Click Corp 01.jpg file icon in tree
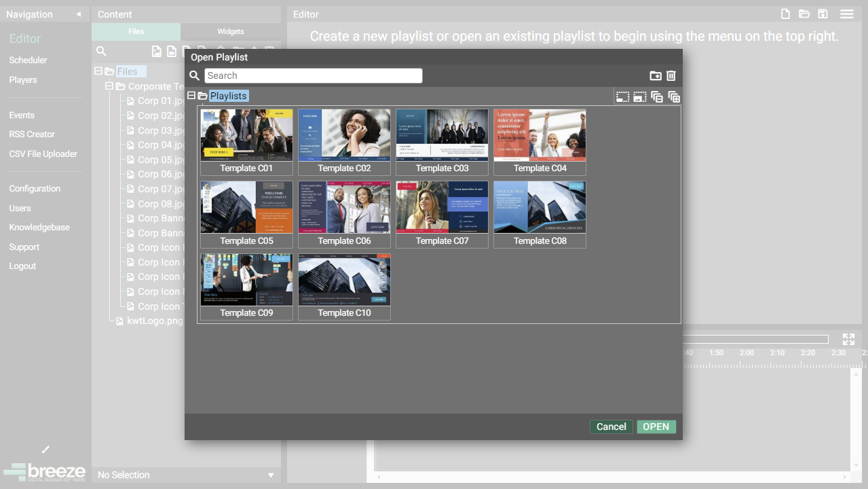This screenshot has width=868, height=489. coord(131,101)
